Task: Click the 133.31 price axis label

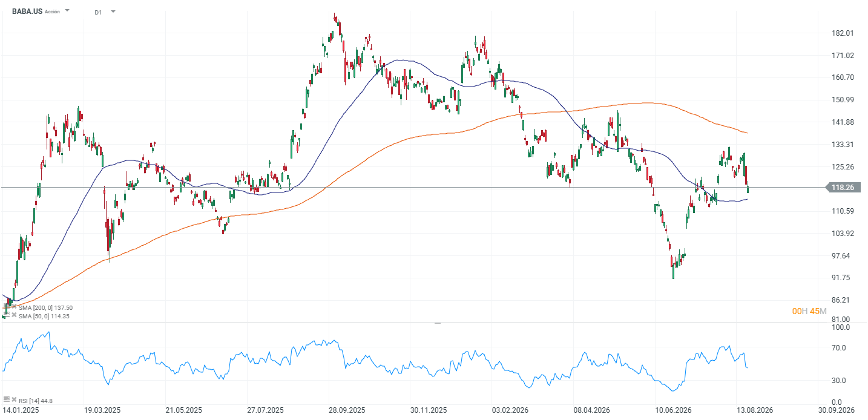Action: pyautogui.click(x=842, y=145)
